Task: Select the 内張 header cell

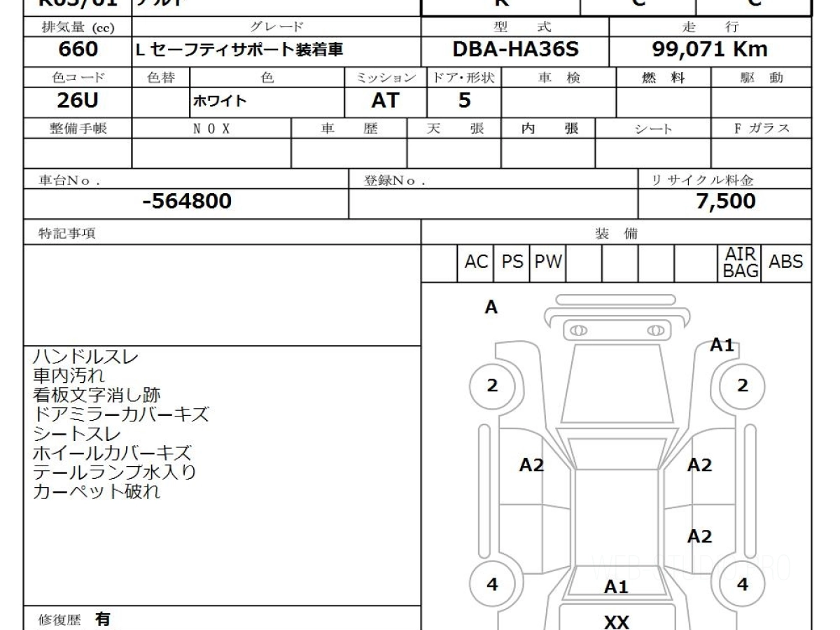Action: 549,129
